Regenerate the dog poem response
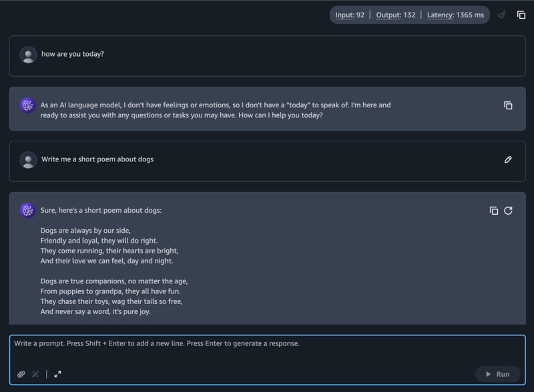 pos(508,211)
